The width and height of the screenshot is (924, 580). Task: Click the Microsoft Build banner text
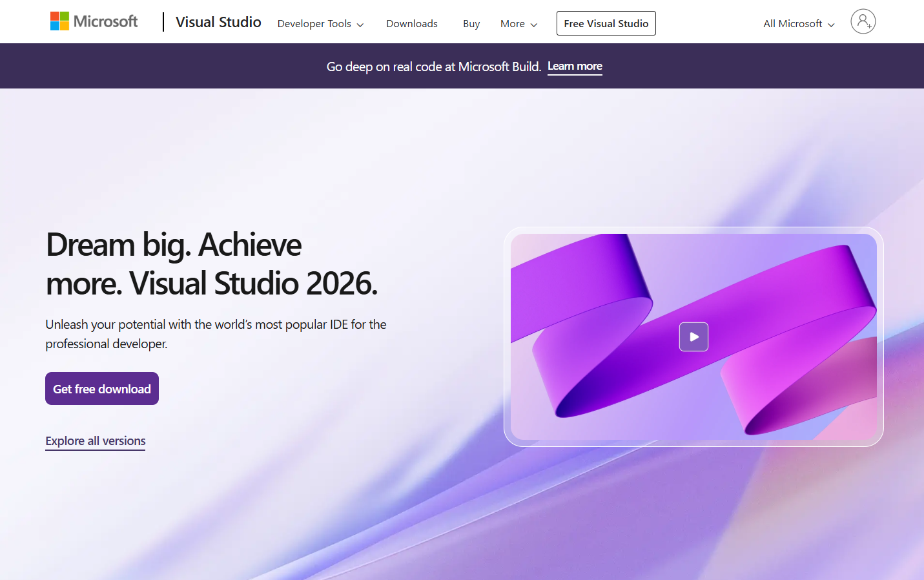(x=434, y=67)
